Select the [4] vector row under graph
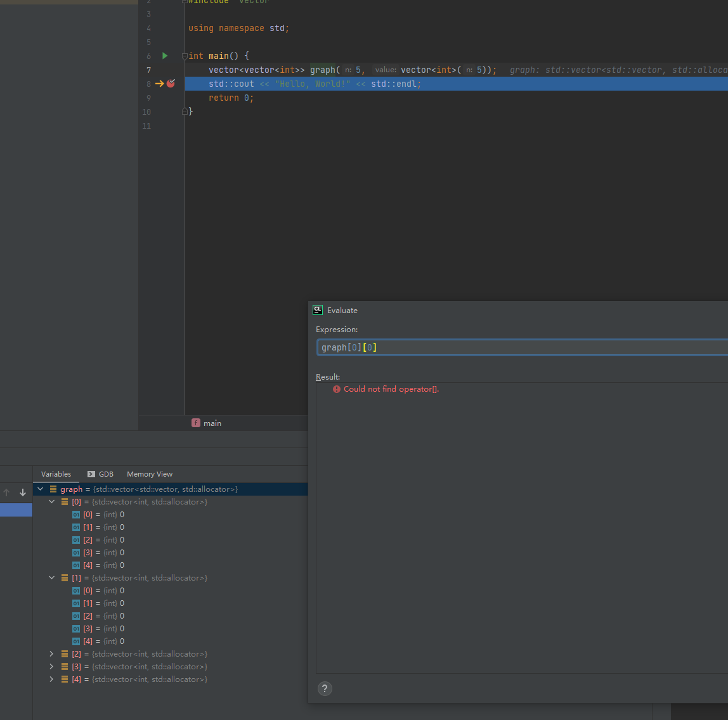This screenshot has width=728, height=720. [x=171, y=679]
